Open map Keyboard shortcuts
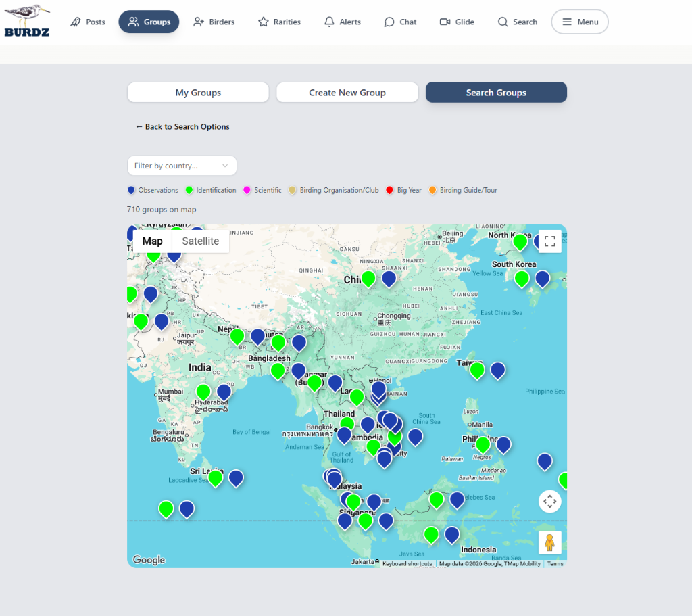The image size is (692, 616). coord(407,563)
